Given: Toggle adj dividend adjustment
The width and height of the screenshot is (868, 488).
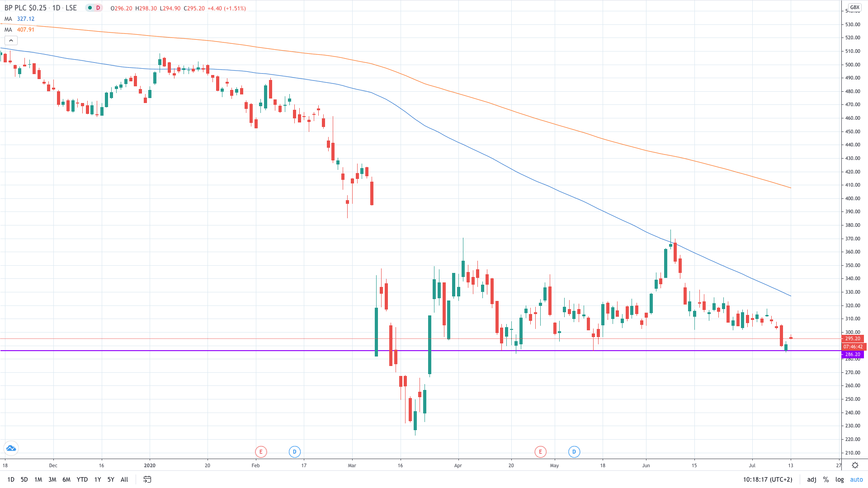Looking at the screenshot, I should point(812,479).
